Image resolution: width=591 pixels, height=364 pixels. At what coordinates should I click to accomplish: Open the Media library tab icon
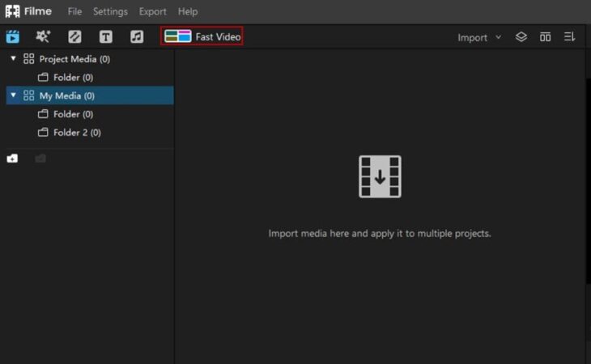pyautogui.click(x=13, y=36)
